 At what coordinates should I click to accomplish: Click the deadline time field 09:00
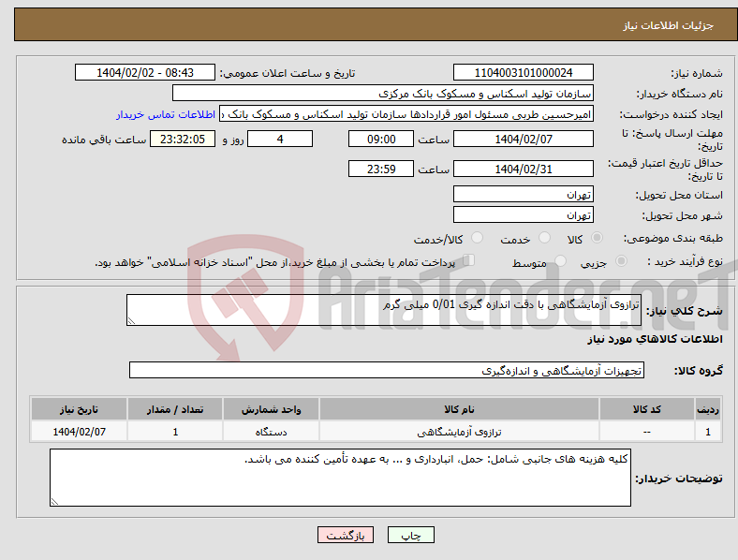[x=381, y=139]
